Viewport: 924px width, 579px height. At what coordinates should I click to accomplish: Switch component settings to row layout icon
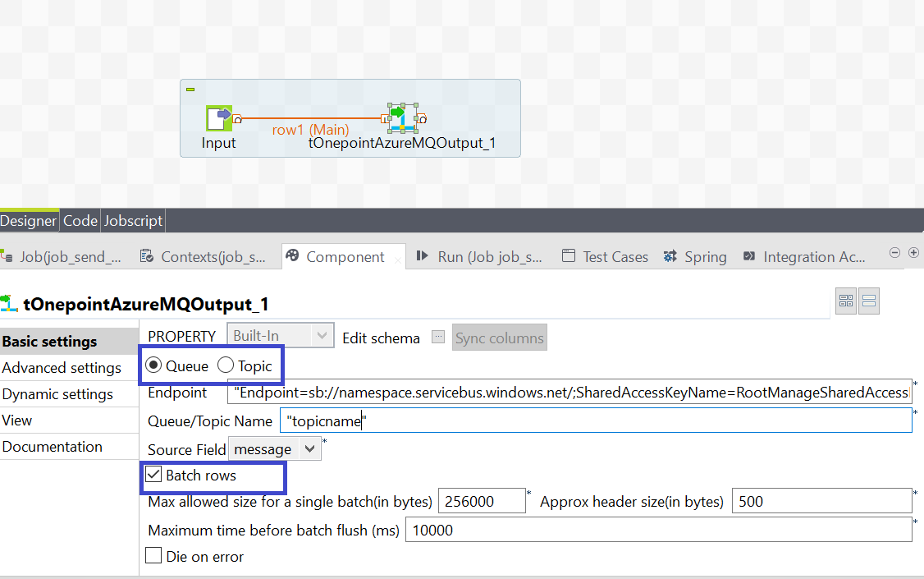tap(869, 301)
